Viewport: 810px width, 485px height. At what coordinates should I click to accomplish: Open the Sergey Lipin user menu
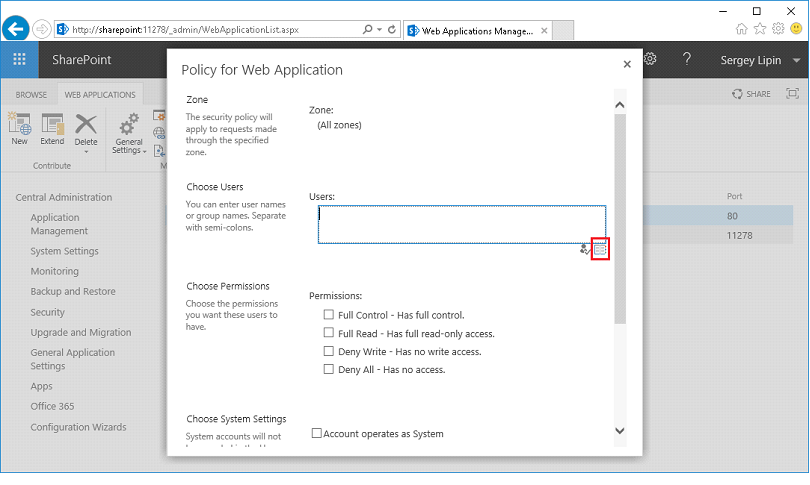[761, 60]
